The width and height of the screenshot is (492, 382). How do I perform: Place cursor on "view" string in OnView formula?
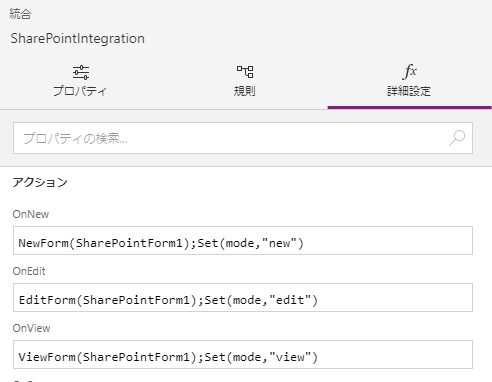pyautogui.click(x=290, y=357)
